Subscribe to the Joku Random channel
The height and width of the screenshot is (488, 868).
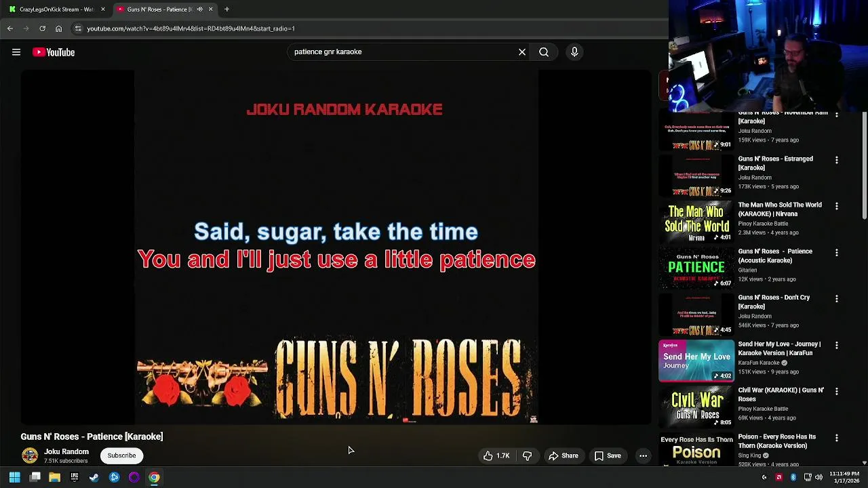coord(122,455)
